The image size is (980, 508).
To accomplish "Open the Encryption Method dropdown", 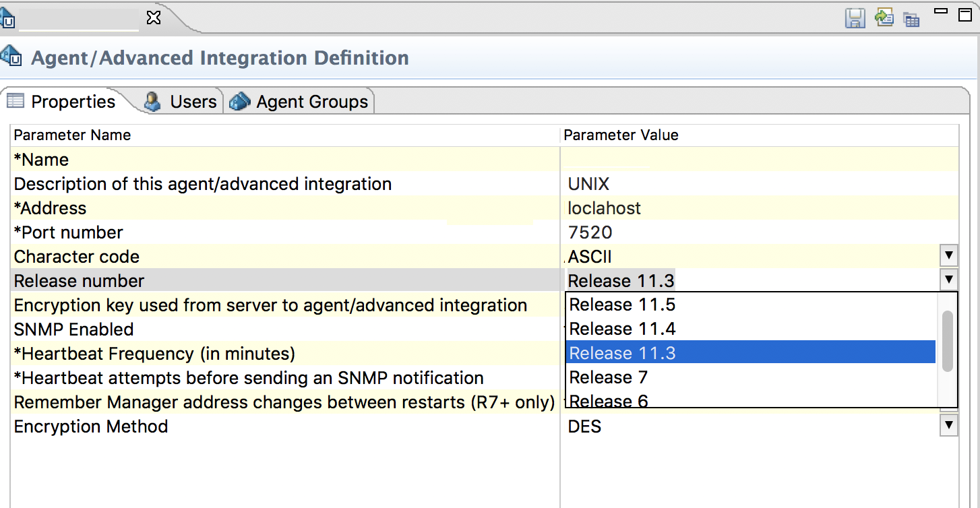I will [x=948, y=426].
